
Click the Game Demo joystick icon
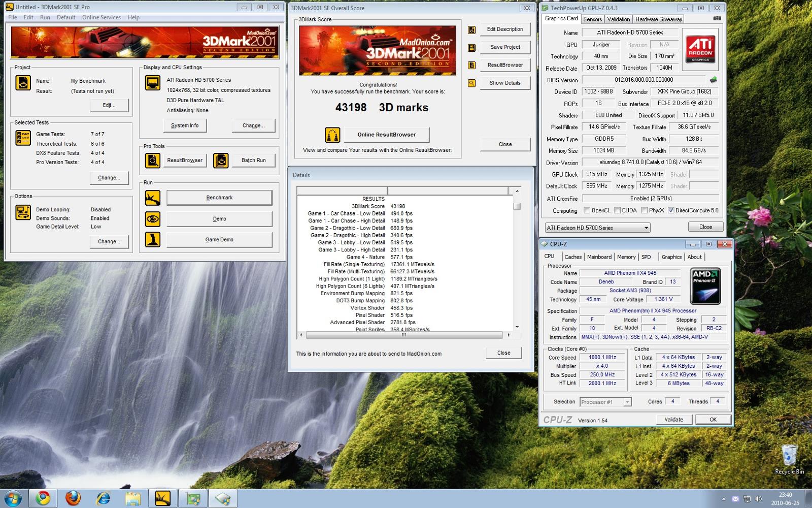(153, 240)
